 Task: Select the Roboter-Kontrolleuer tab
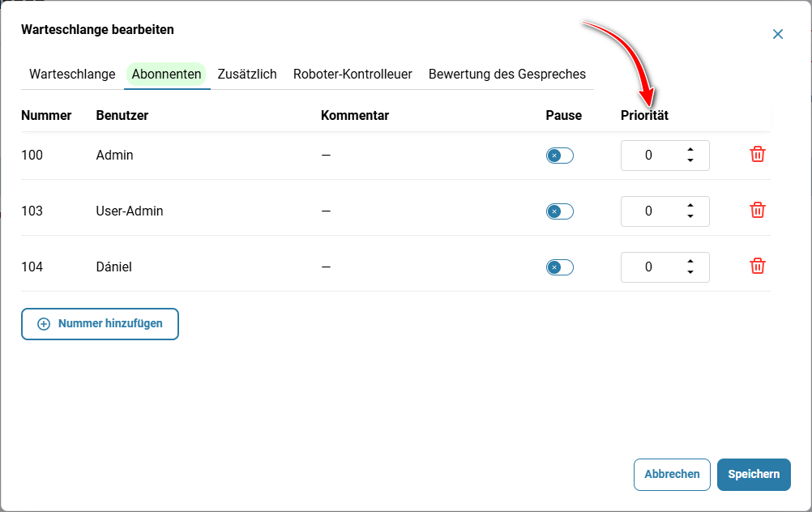353,74
